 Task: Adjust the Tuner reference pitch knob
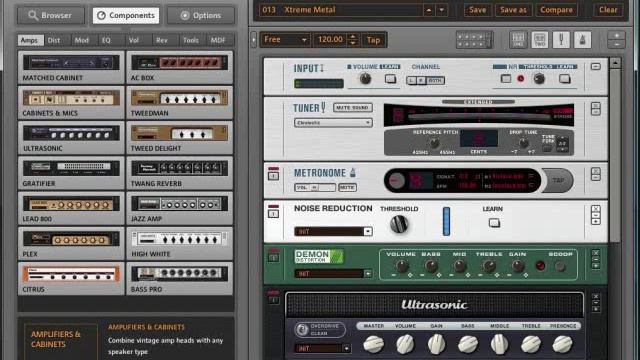(x=434, y=143)
